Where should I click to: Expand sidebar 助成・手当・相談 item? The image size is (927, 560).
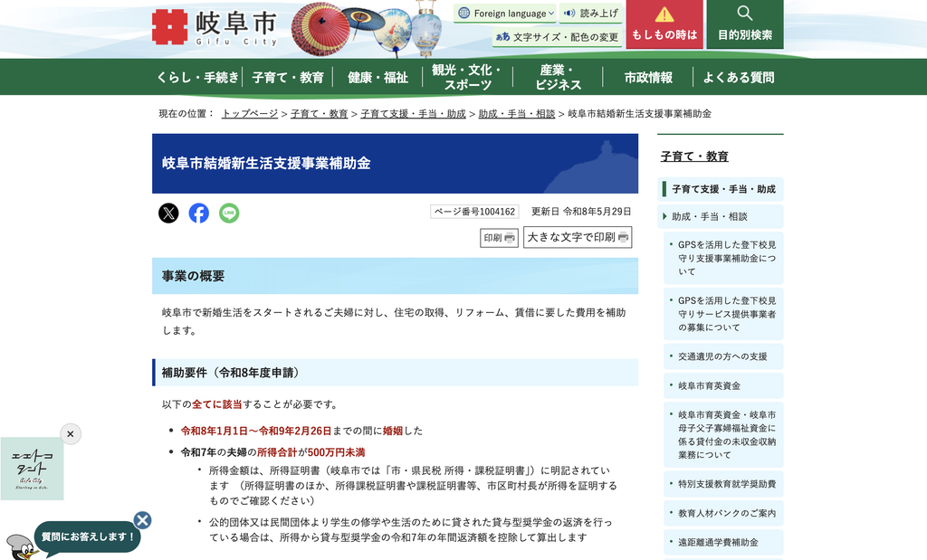tap(720, 217)
